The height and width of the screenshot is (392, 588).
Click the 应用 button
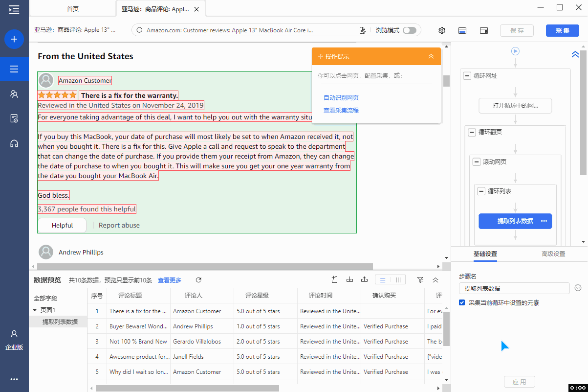pos(520,382)
